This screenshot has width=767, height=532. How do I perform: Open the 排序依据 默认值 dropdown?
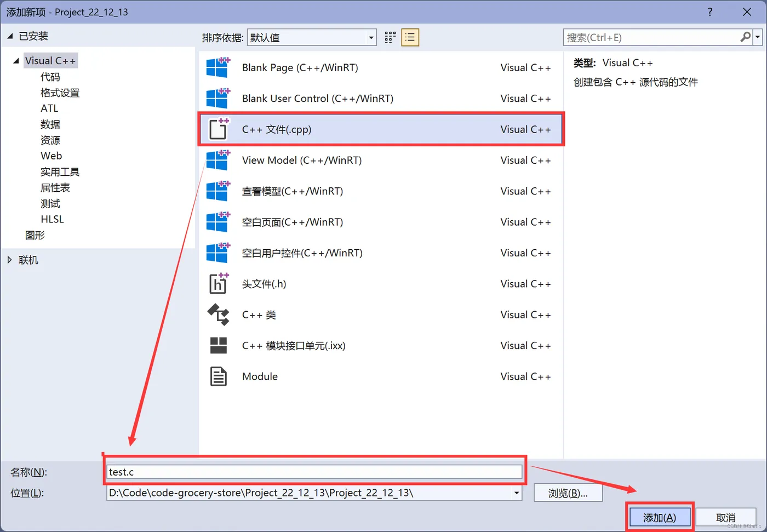(x=312, y=37)
